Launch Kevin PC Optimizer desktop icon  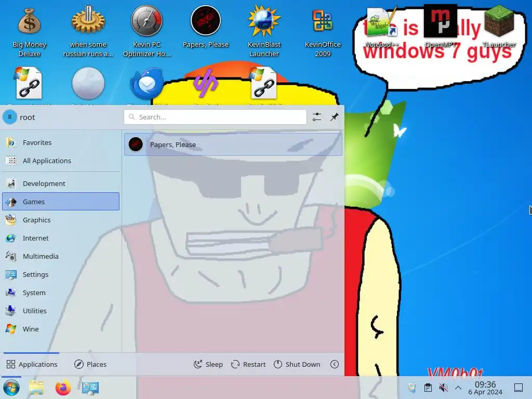coord(147,21)
